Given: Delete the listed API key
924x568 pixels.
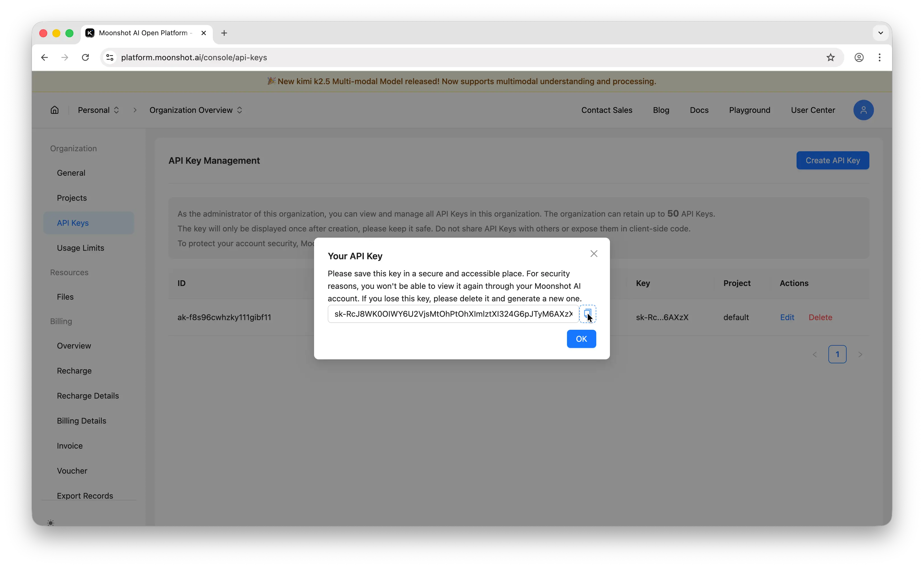Looking at the screenshot, I should [820, 317].
